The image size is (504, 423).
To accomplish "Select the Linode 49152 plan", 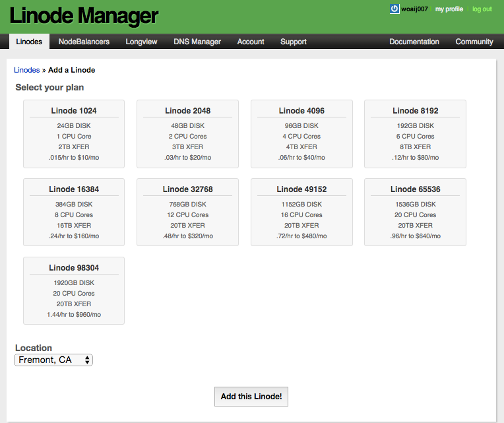I will (x=301, y=212).
